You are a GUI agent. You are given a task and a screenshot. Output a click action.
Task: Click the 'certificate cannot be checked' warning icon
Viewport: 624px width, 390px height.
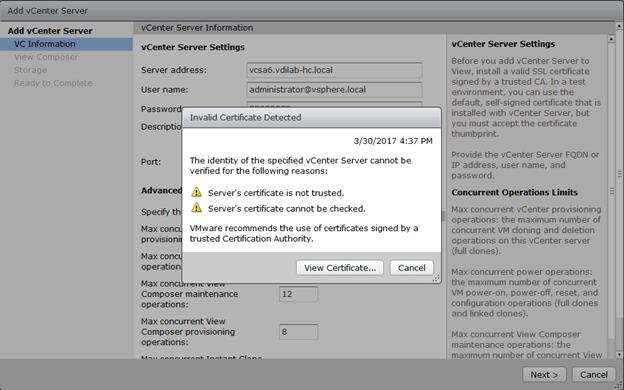tap(197, 208)
